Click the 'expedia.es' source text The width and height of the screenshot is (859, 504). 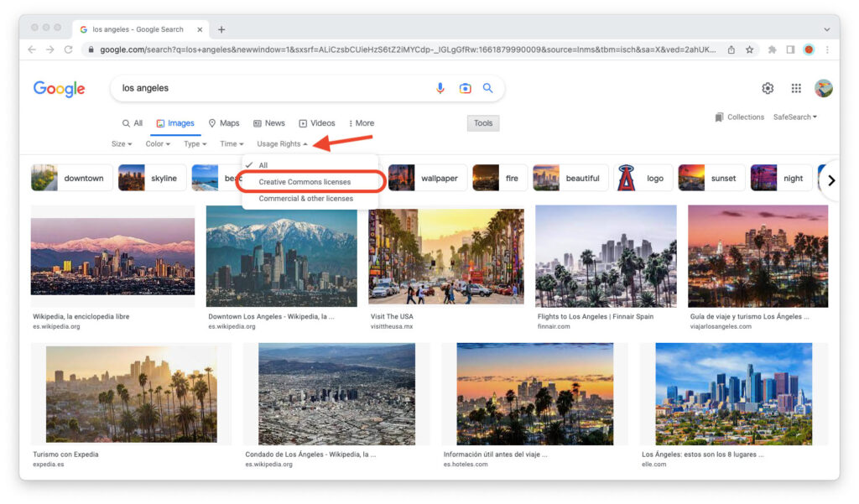(x=48, y=465)
